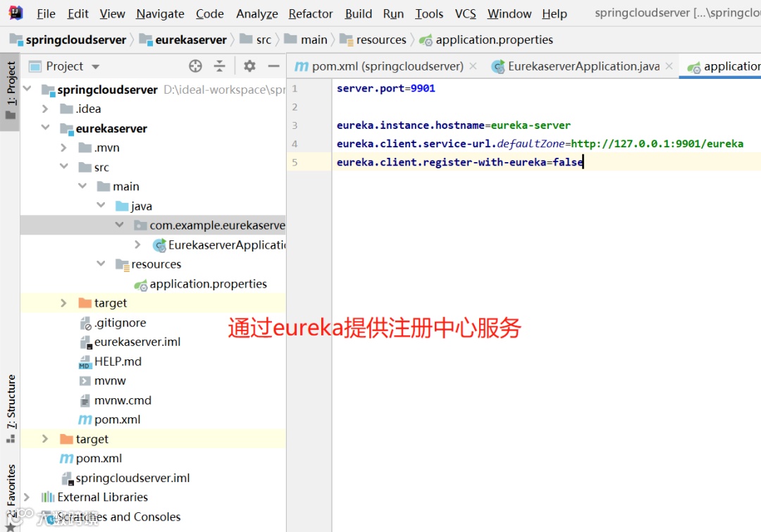The height and width of the screenshot is (532, 761).
Task: Open the Refactor menu
Action: click(x=311, y=13)
